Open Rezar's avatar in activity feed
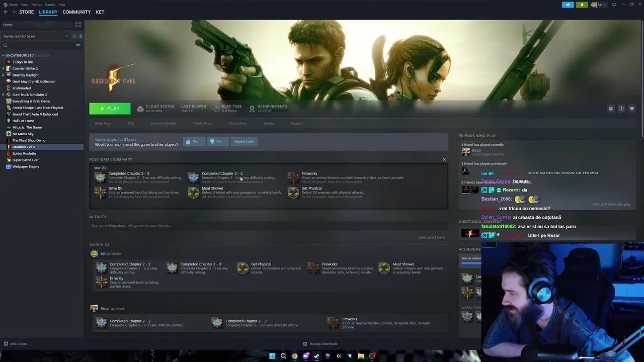Screen dimensions: 644x362 tap(94, 308)
